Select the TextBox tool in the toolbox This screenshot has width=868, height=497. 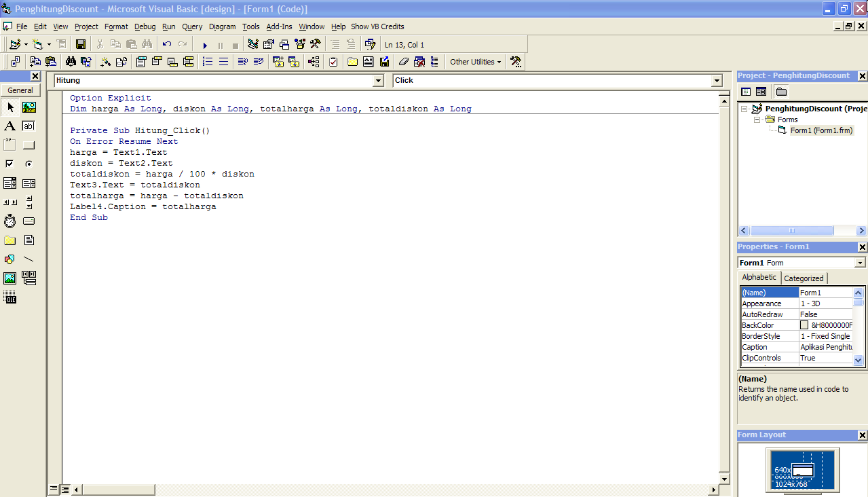[28, 126]
